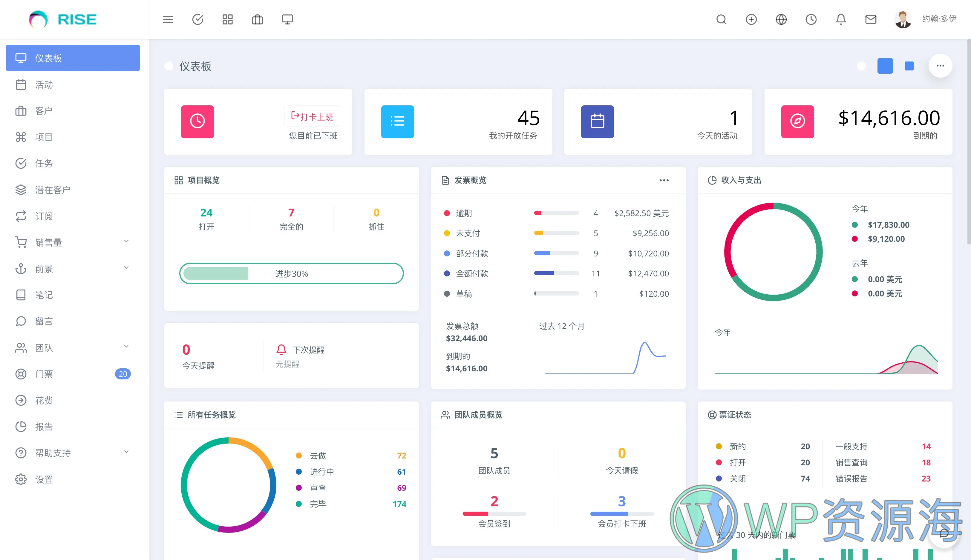Click the RISE logo
Screen dimensions: 971x560
(63, 19)
